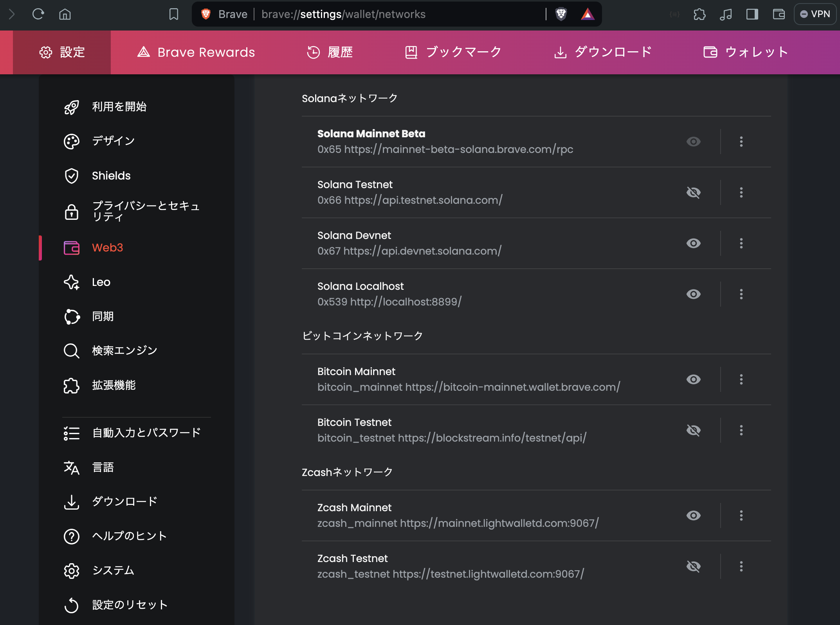
Task: Click the forward navigation arrow
Action: [x=11, y=14]
